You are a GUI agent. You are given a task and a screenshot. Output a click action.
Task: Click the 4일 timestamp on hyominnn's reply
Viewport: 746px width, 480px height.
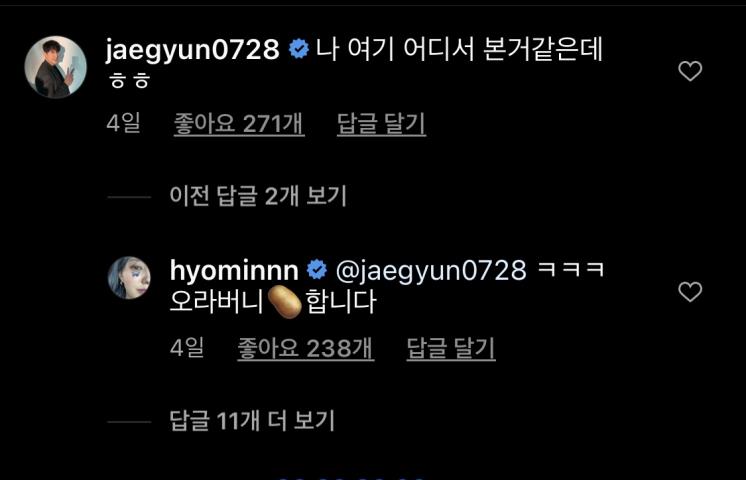(x=187, y=348)
